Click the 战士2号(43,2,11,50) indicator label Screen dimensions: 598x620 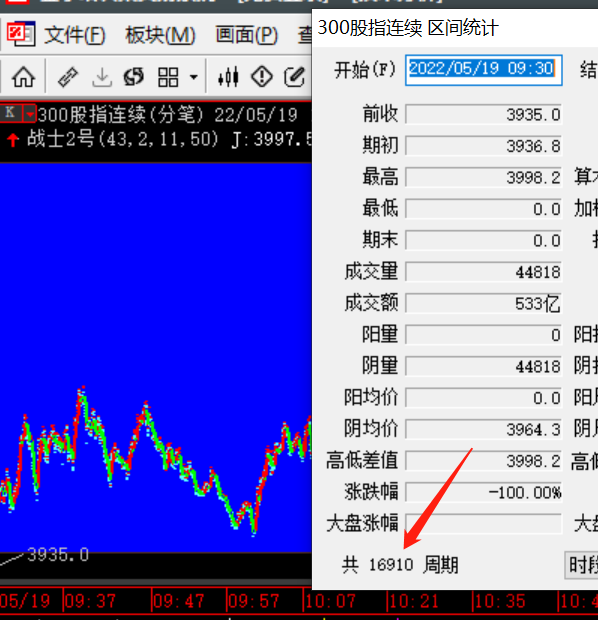pos(123,139)
